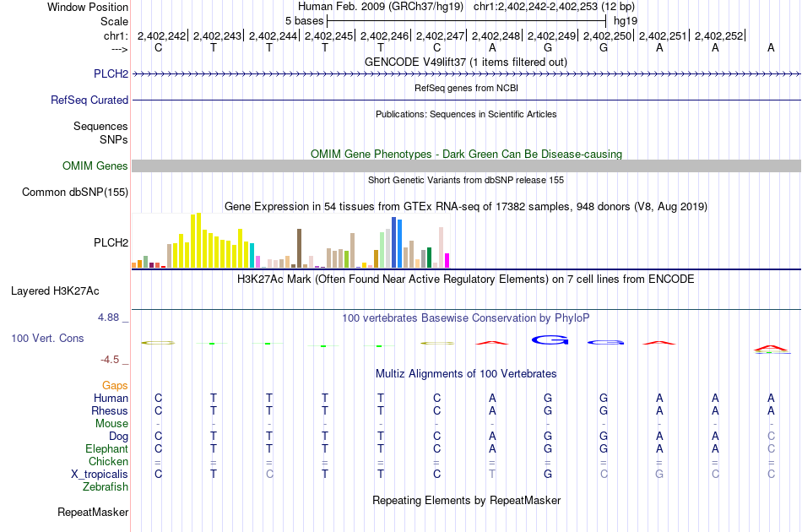Click the tall dark blue GTEx bar

click(394, 242)
